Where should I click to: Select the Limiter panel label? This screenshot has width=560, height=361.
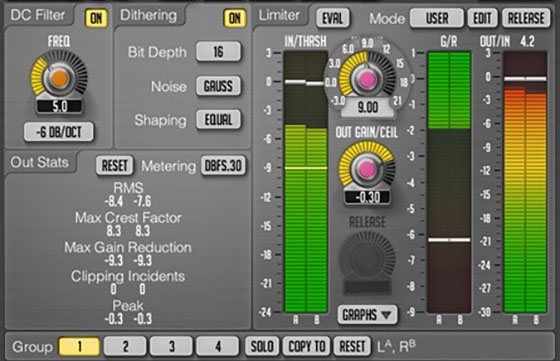point(279,15)
